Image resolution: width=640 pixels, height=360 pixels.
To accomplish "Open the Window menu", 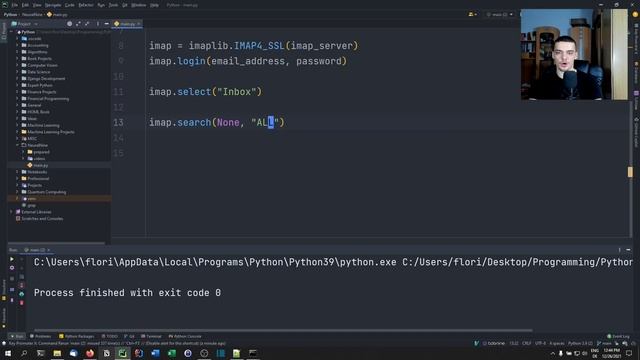I will pyautogui.click(x=139, y=5).
